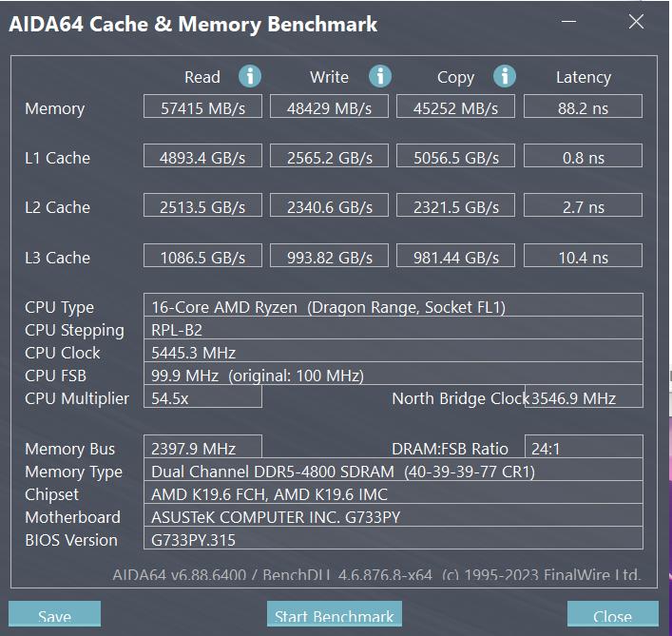
Task: Click the L3 Cache row label
Action: [57, 258]
